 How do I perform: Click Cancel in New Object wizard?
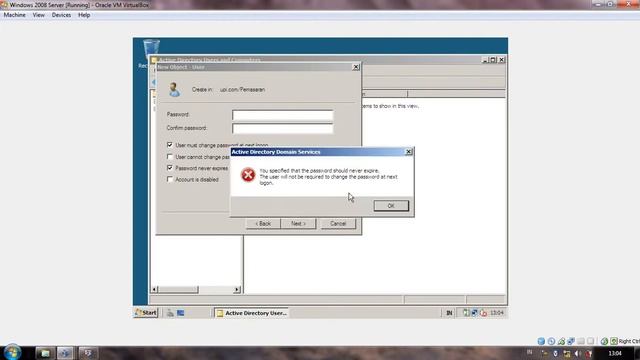tap(338, 223)
